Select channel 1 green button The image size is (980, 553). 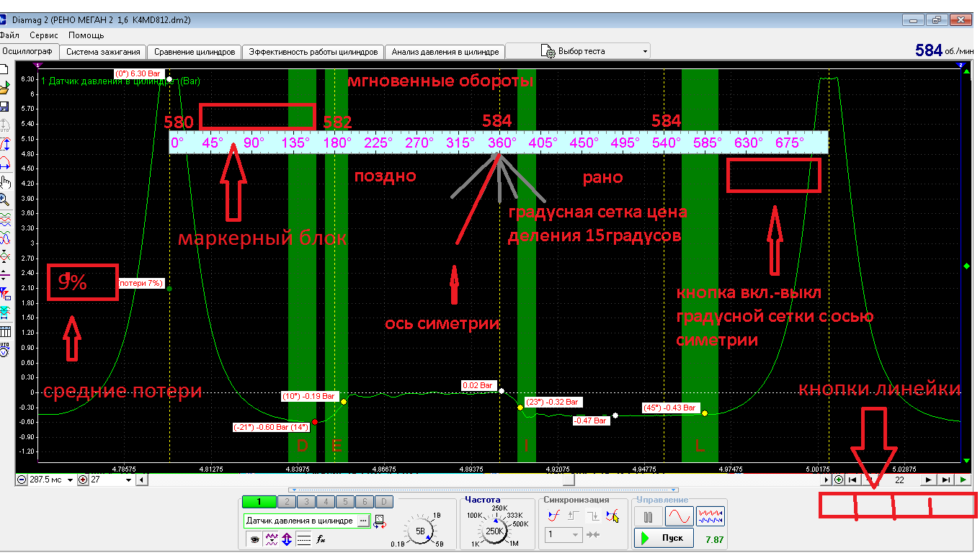click(x=259, y=502)
